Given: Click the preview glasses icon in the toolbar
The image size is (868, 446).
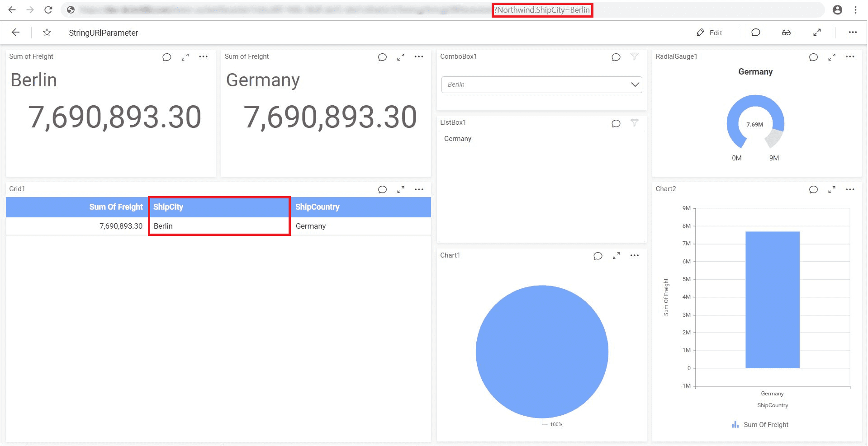Looking at the screenshot, I should [786, 32].
